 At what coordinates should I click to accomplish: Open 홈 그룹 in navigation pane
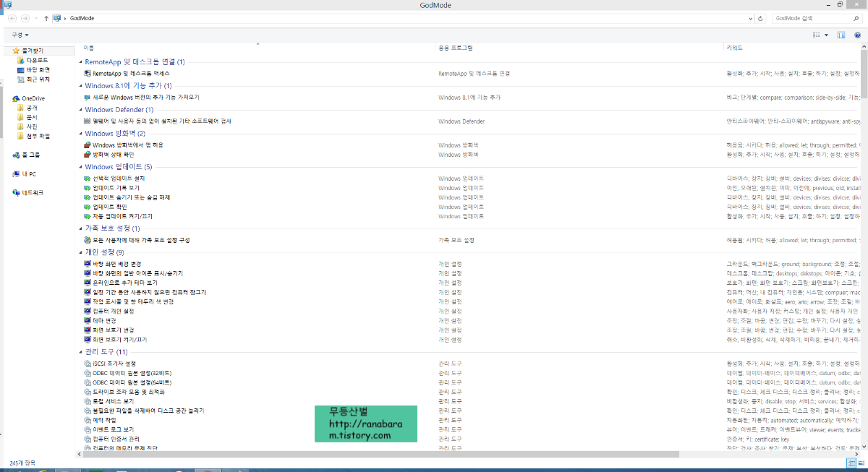point(27,155)
